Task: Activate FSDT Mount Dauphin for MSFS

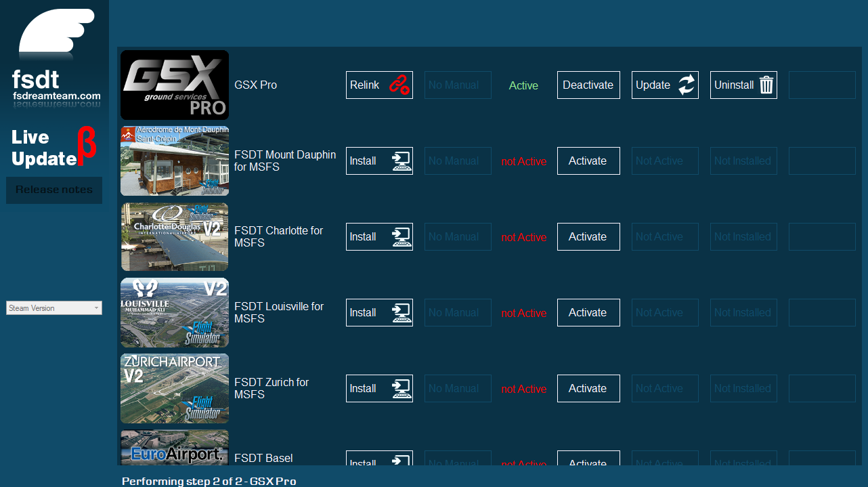Action: pyautogui.click(x=588, y=161)
